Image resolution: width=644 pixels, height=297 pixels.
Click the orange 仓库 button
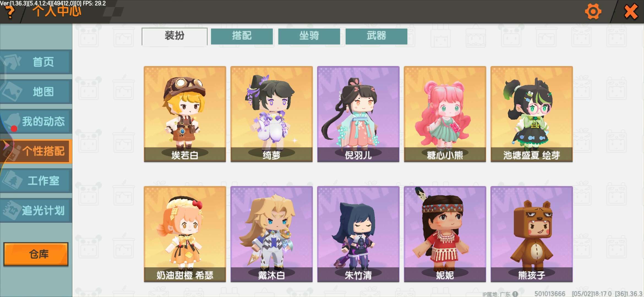tap(36, 254)
